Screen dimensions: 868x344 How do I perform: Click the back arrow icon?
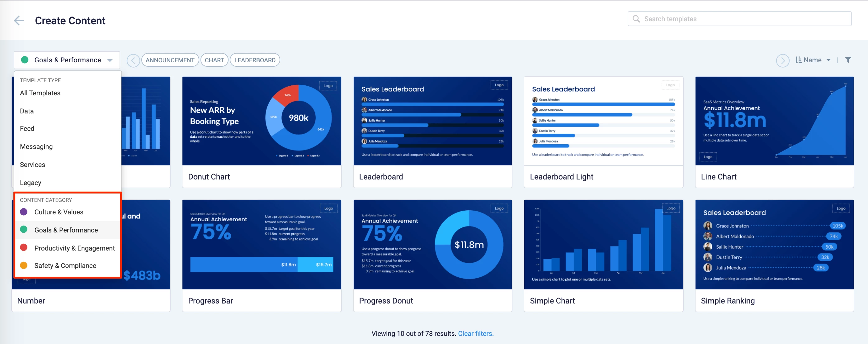19,21
